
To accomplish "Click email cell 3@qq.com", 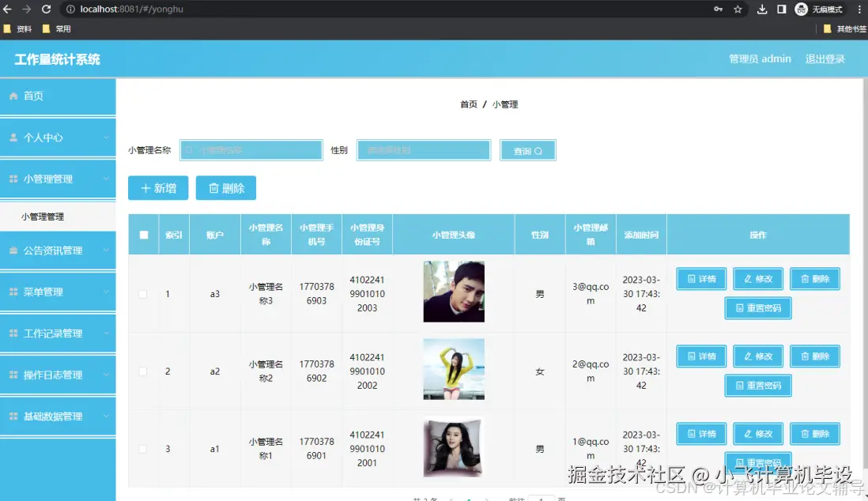I will pyautogui.click(x=591, y=294).
